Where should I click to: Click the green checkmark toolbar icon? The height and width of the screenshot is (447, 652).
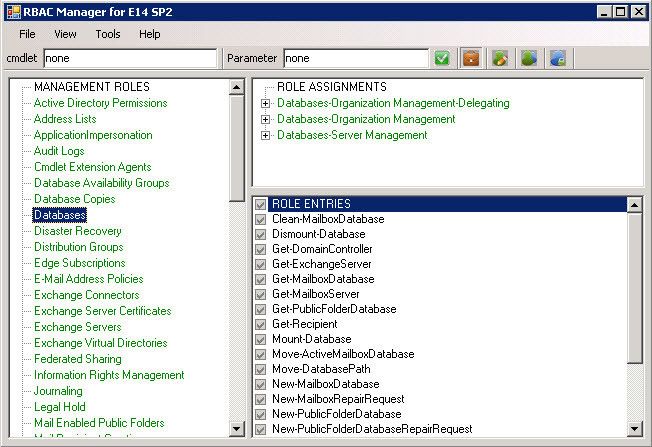point(442,58)
